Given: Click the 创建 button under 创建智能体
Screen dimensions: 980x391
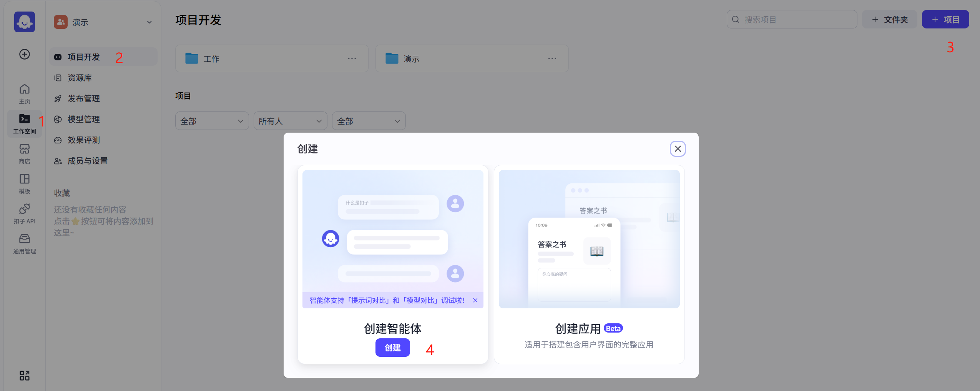Looking at the screenshot, I should (392, 348).
